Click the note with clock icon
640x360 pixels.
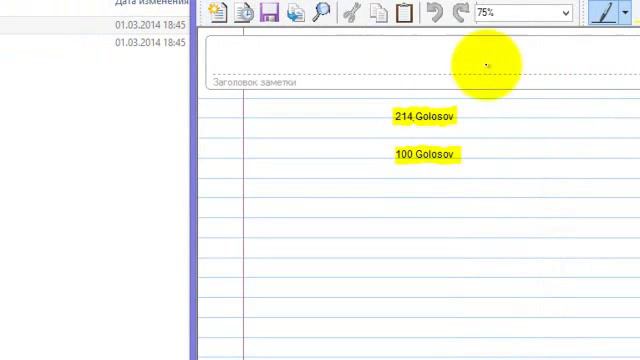244,12
